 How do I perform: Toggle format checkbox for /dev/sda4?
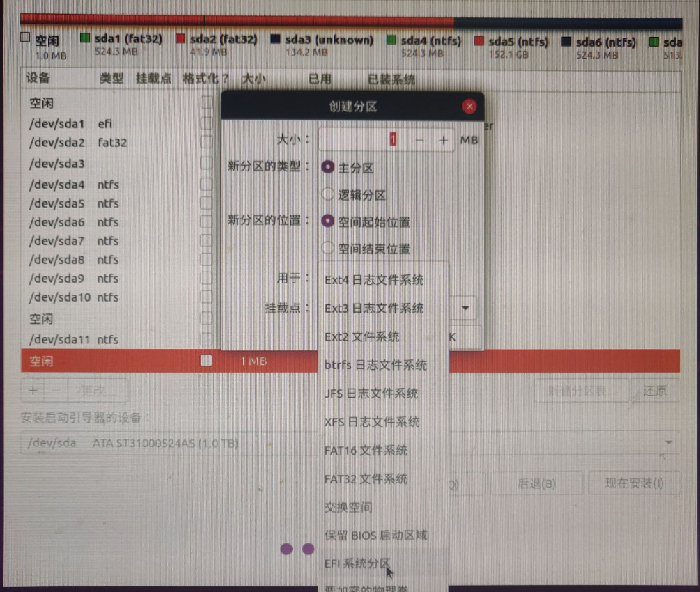point(206,184)
